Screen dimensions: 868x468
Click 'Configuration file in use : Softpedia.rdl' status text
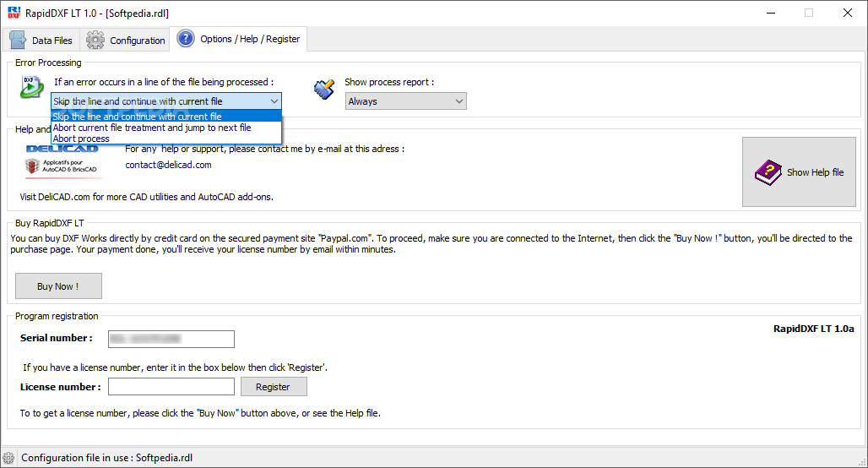tap(107, 458)
